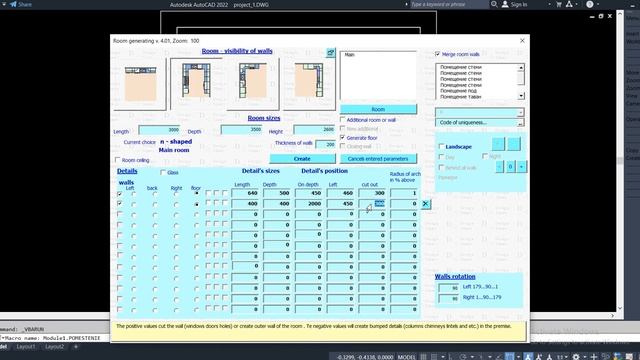Click second row On depth field showing 2000
Screen dimensions: 640x360
(309, 203)
